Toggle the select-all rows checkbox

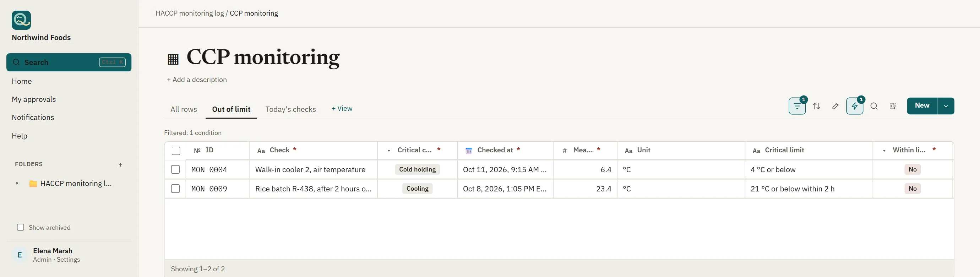176,151
